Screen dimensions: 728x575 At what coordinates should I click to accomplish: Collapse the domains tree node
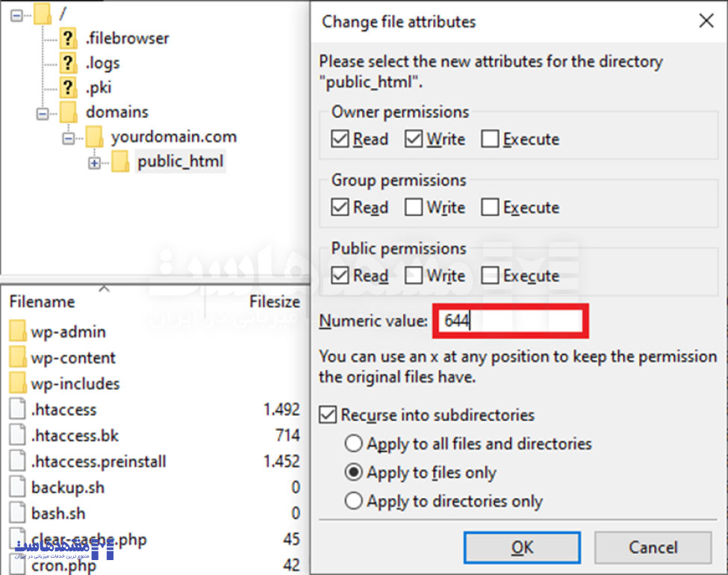43,113
